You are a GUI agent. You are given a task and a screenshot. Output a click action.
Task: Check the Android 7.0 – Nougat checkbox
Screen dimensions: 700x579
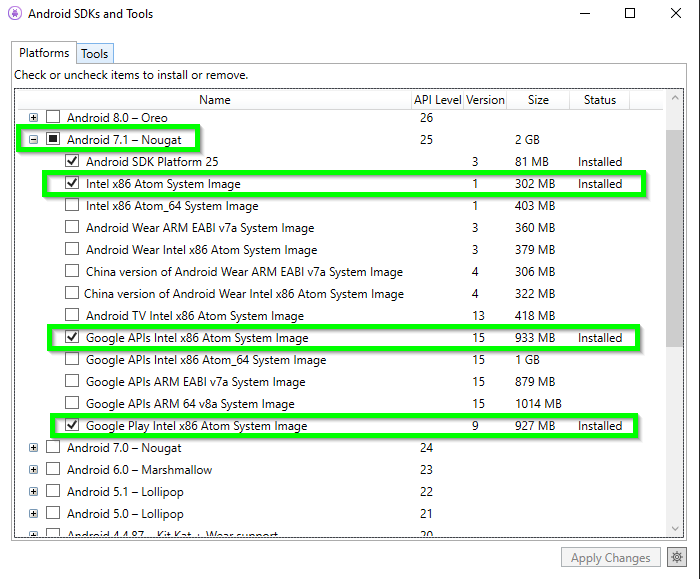coord(53,447)
